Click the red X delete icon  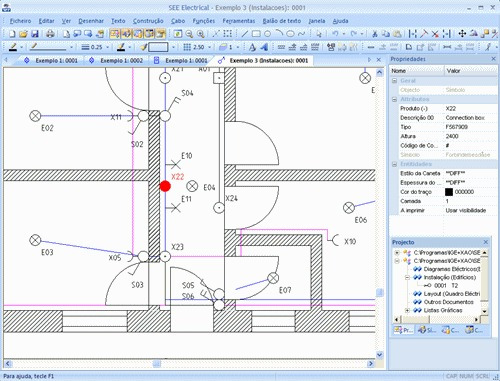[435, 34]
